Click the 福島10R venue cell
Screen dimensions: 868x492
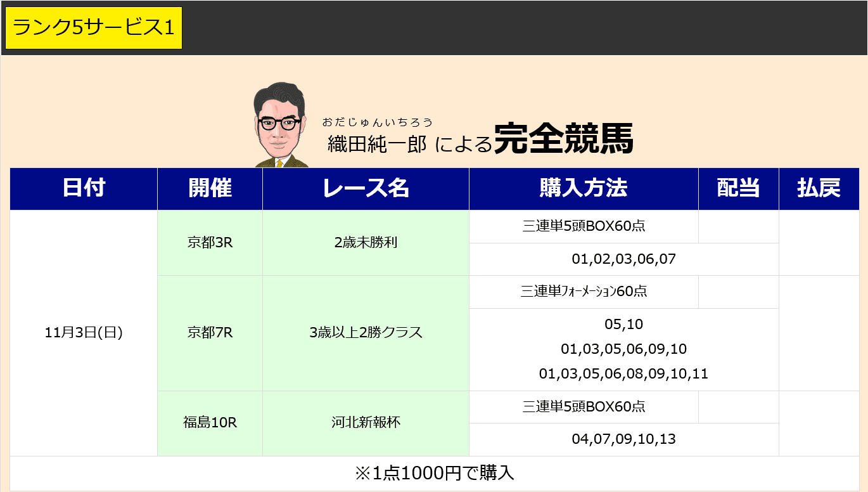pos(210,423)
